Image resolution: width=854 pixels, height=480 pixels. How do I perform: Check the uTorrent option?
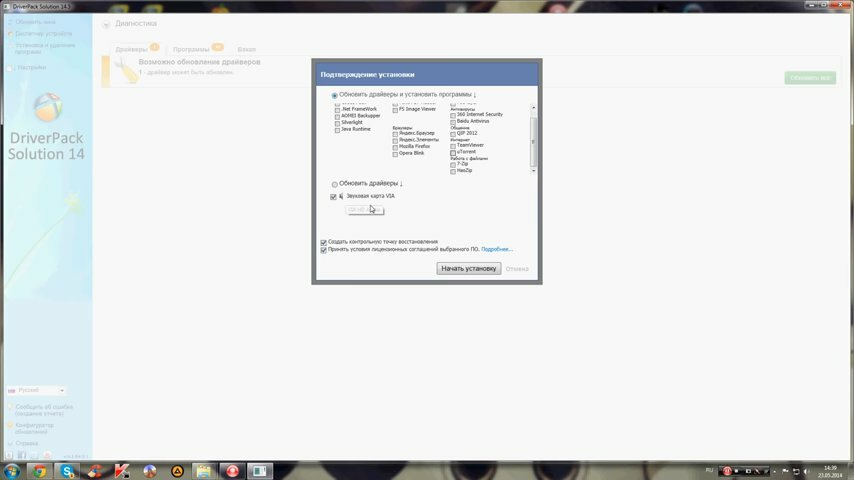pyautogui.click(x=453, y=153)
